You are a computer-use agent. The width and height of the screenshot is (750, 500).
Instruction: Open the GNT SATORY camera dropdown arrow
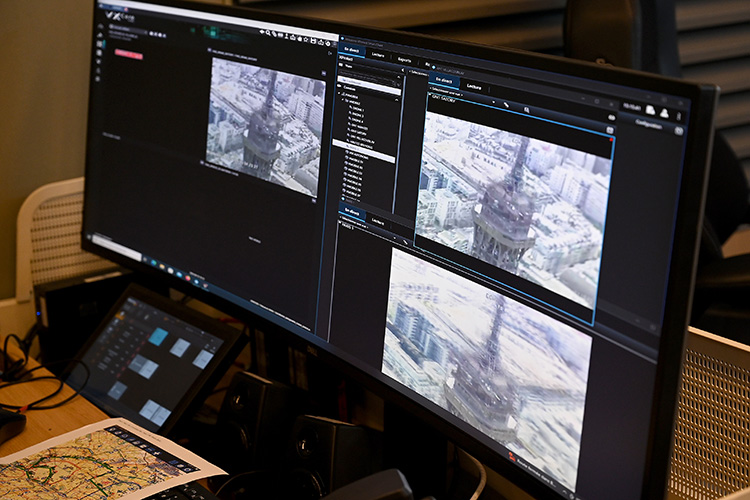pos(494,102)
